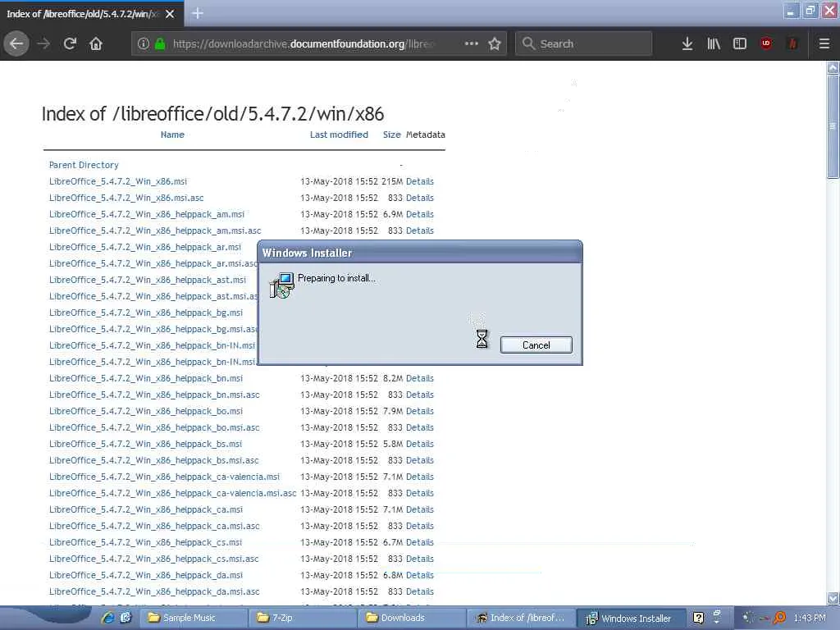Open helppack_cs.msi file link
This screenshot has width=840, height=630.
click(x=146, y=542)
